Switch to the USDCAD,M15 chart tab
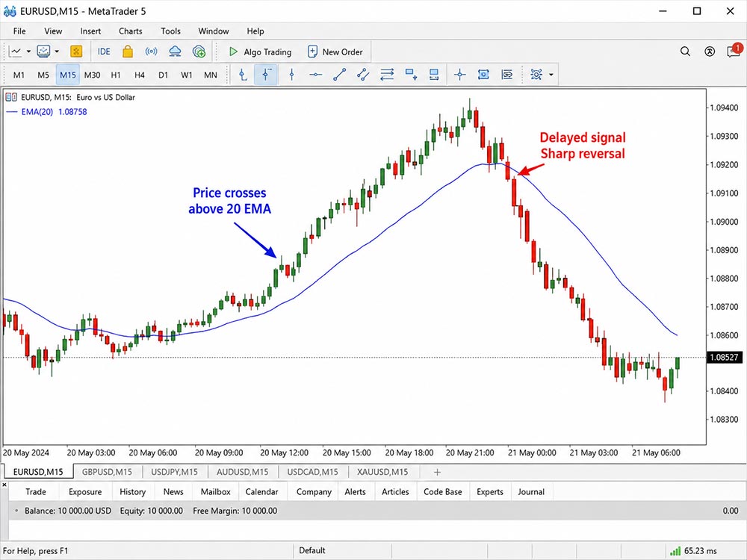Screen dimensions: 747x560 pos(312,472)
